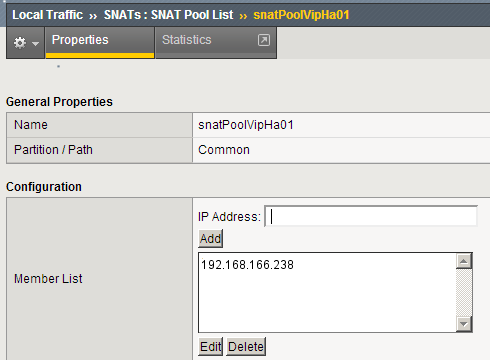490x360 pixels.
Task: Select member 192.168.166.238 in list
Action: coord(247,265)
